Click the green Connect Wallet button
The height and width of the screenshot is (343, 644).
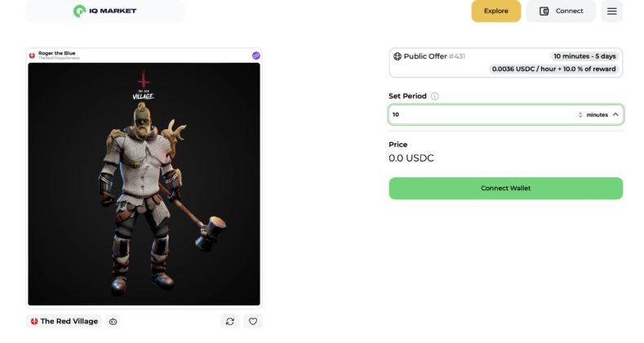[505, 188]
